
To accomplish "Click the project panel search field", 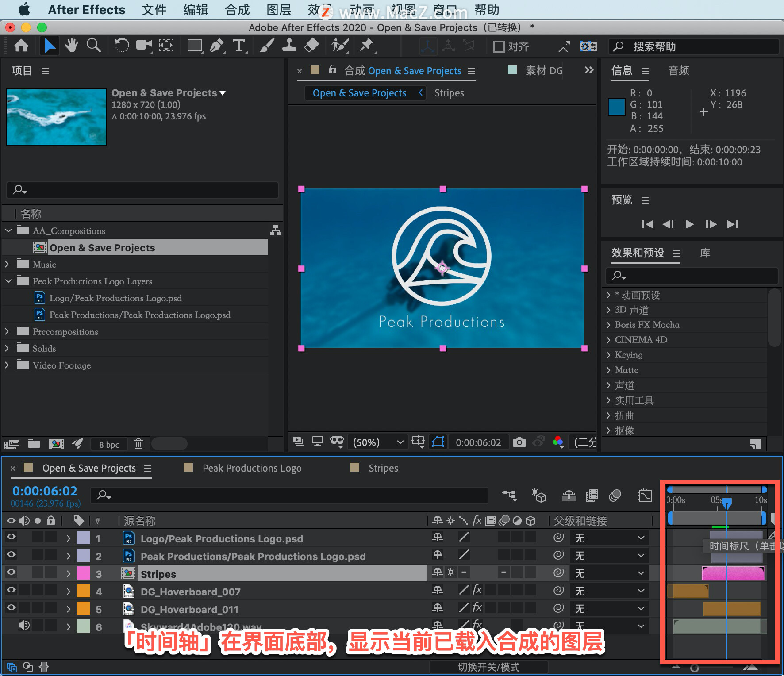I will coord(142,190).
